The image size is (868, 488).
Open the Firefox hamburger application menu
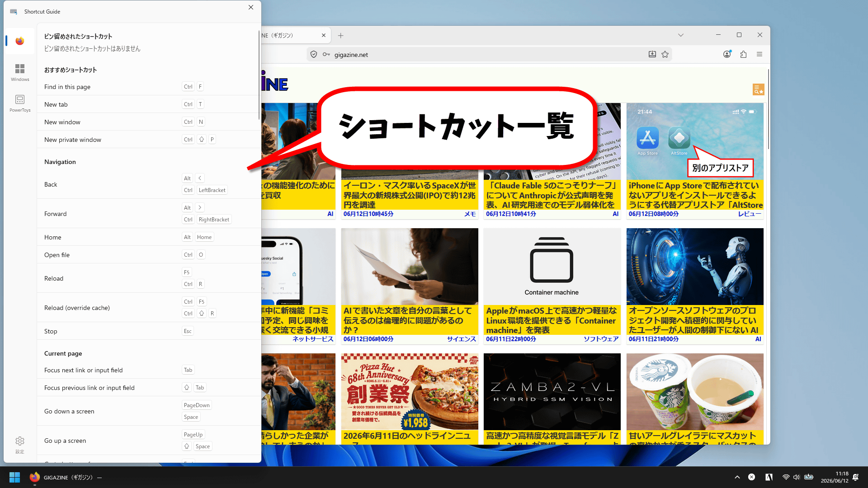click(759, 54)
